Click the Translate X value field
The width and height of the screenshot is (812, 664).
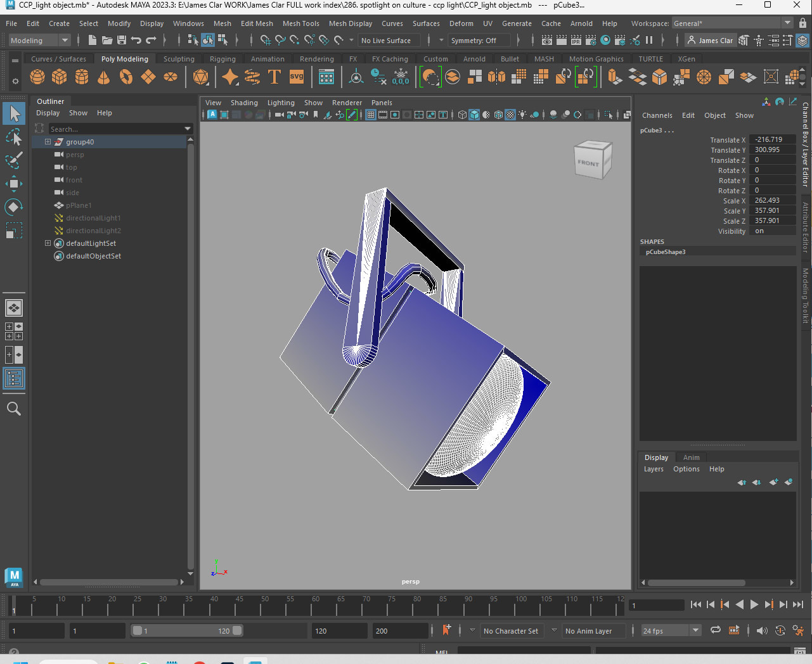tap(772, 139)
